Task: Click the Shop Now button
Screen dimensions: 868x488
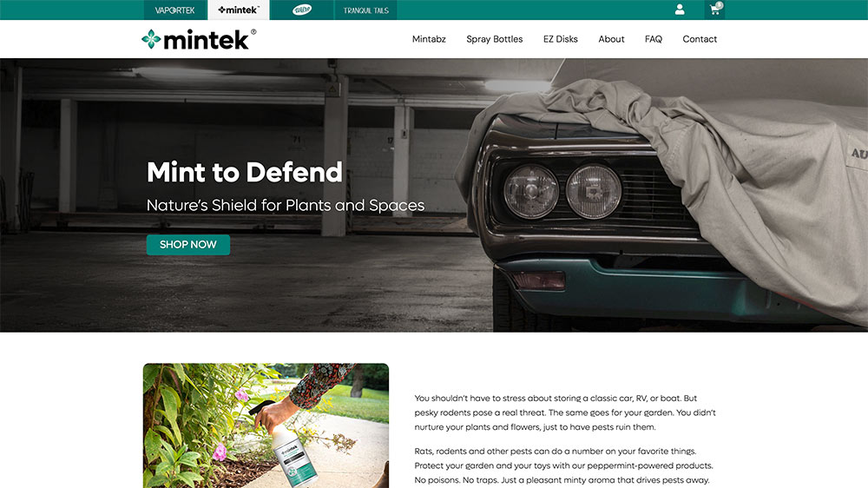Action: (x=188, y=245)
